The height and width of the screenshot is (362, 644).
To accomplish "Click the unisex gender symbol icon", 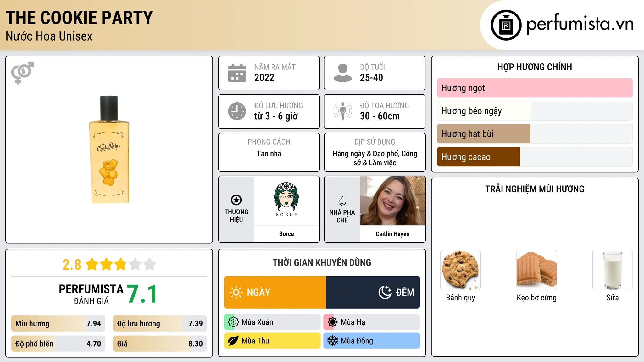I will click(x=22, y=73).
